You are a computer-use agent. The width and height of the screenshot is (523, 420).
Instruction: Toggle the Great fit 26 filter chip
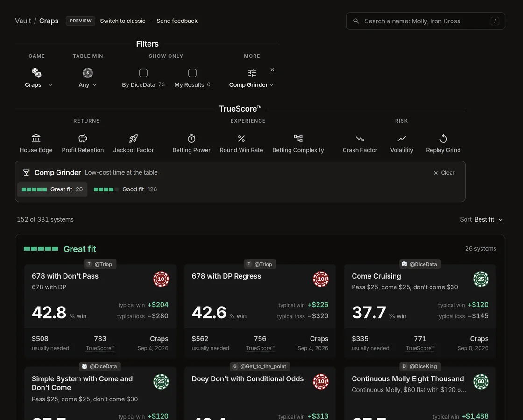pyautogui.click(x=52, y=189)
